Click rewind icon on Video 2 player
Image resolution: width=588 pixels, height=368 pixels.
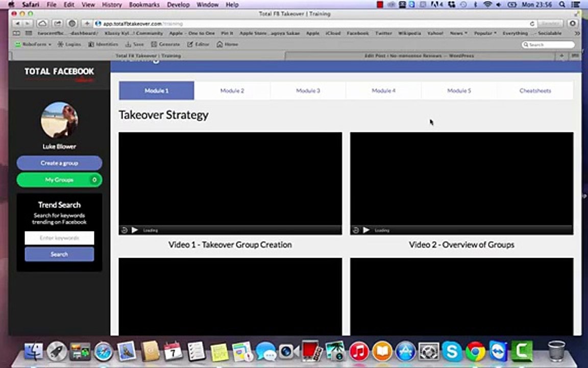[x=355, y=230]
